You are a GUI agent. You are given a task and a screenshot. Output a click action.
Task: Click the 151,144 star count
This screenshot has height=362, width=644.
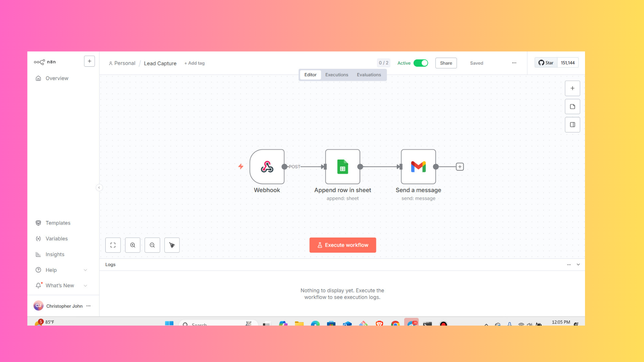(568, 63)
